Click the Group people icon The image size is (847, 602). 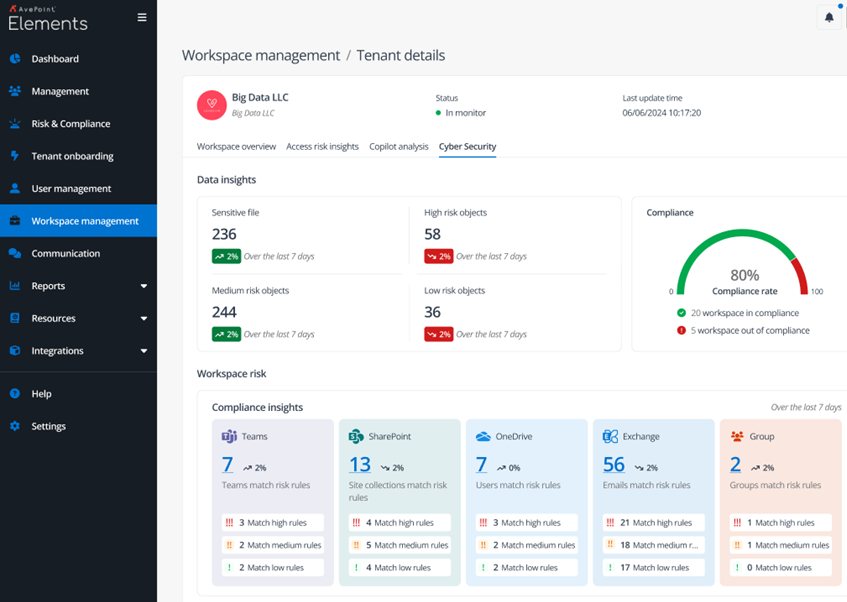coord(737,436)
